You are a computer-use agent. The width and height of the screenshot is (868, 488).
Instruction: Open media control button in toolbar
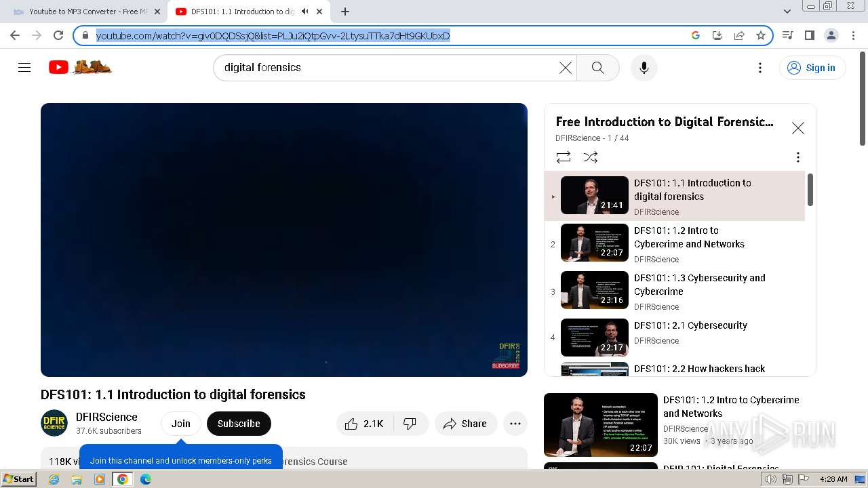click(788, 35)
